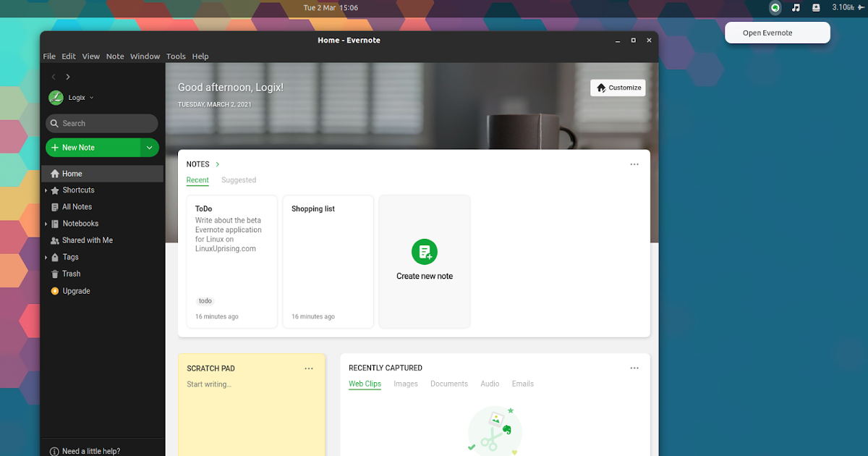The height and width of the screenshot is (456, 868).
Task: Expand the Logix account dropdown arrow
Action: pyautogui.click(x=92, y=98)
